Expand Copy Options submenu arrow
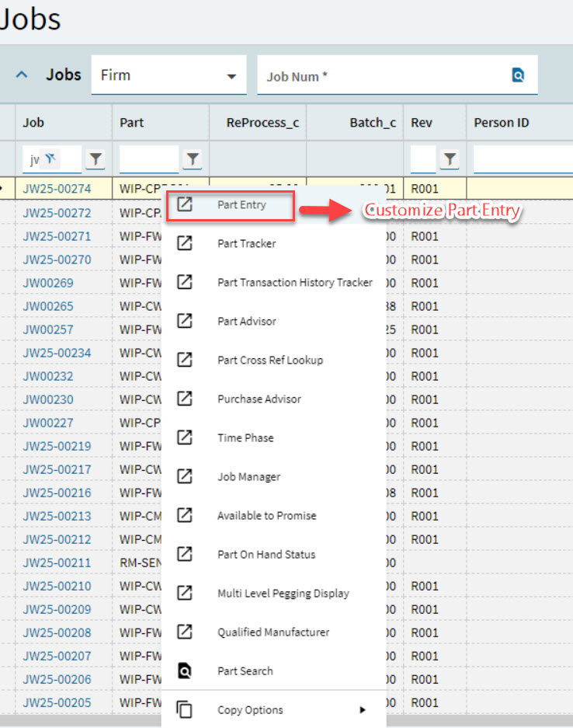This screenshot has height=728, width=573. [x=363, y=709]
